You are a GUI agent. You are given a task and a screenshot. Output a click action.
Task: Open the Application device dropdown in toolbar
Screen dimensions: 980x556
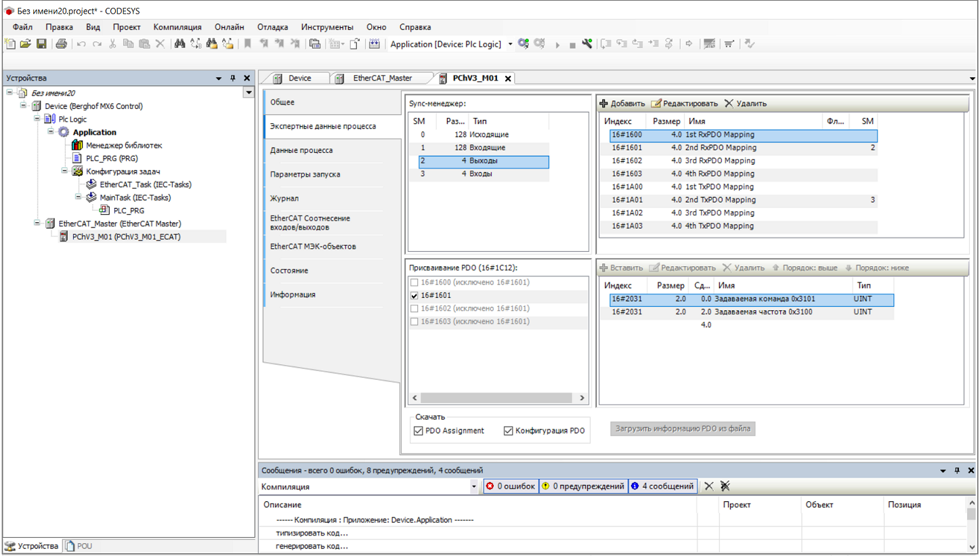click(510, 44)
